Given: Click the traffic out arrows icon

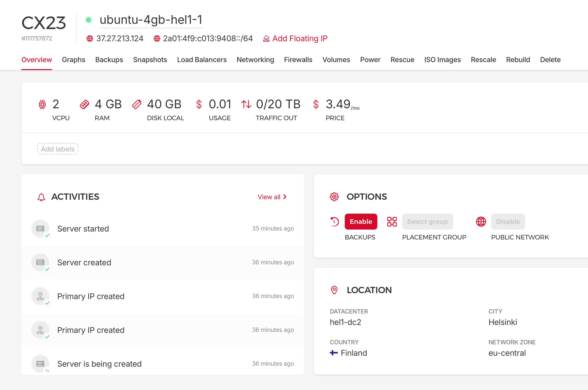Looking at the screenshot, I should tap(246, 104).
